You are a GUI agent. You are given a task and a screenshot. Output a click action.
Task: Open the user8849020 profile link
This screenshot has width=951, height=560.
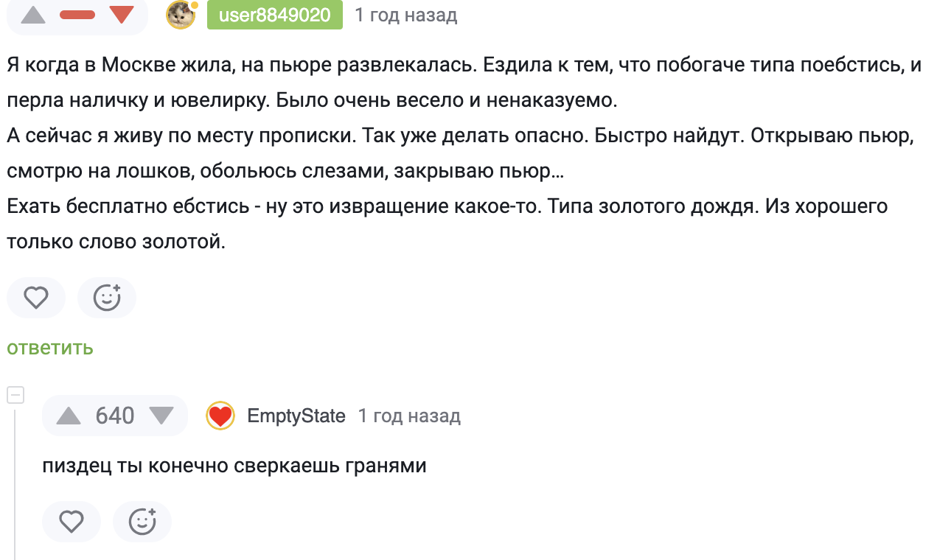tap(274, 15)
